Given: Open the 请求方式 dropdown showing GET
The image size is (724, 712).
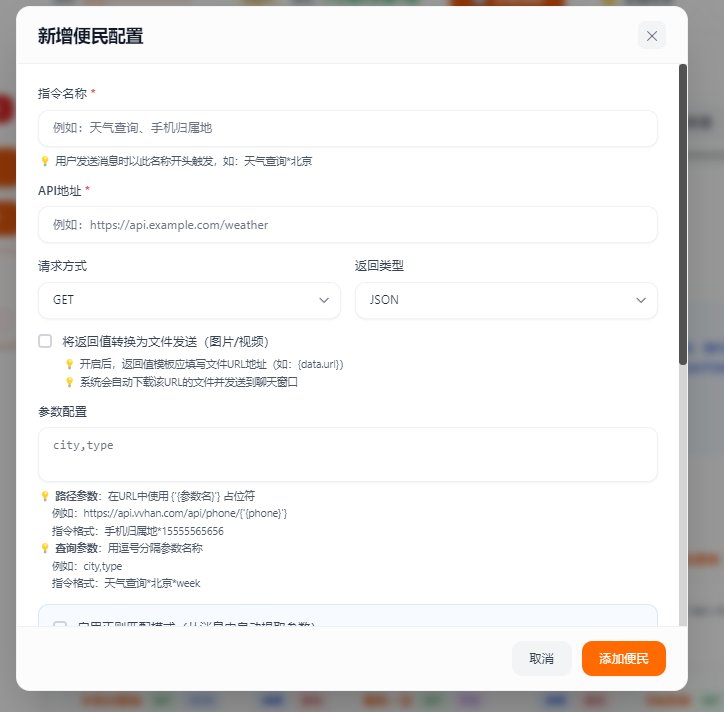Looking at the screenshot, I should [x=189, y=300].
